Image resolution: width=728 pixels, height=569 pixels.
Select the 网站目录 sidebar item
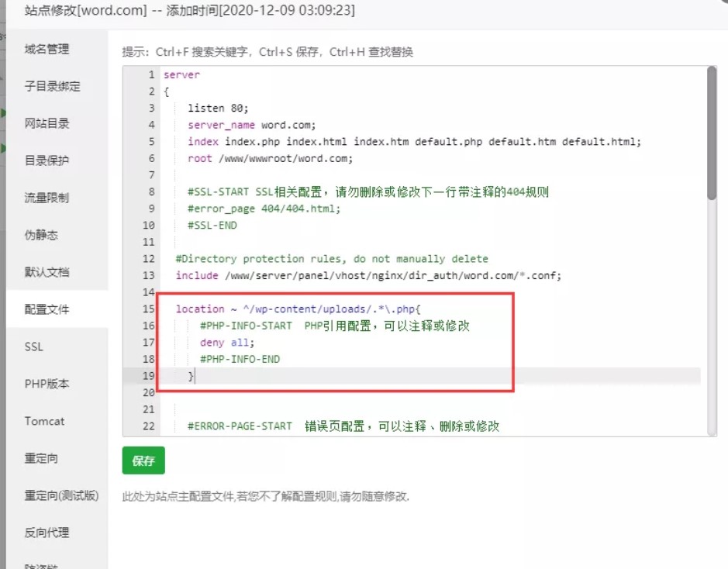pyautogui.click(x=47, y=124)
